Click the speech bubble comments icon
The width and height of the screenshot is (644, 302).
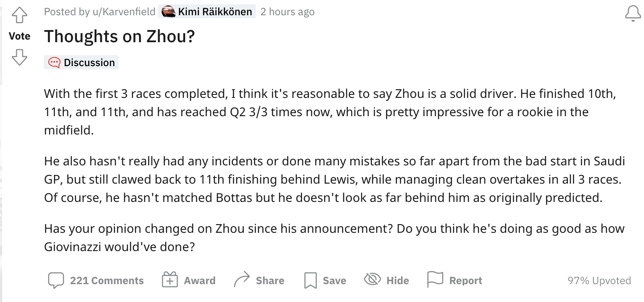tap(56, 281)
